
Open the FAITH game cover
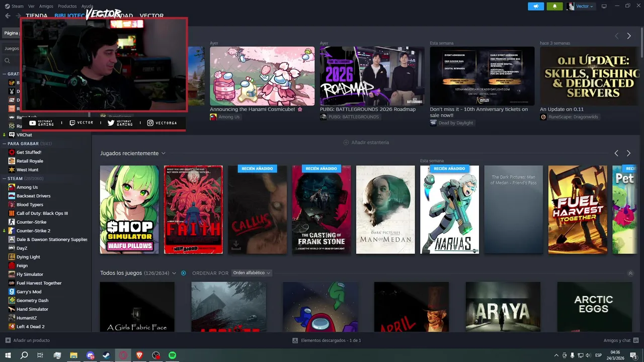193,210
